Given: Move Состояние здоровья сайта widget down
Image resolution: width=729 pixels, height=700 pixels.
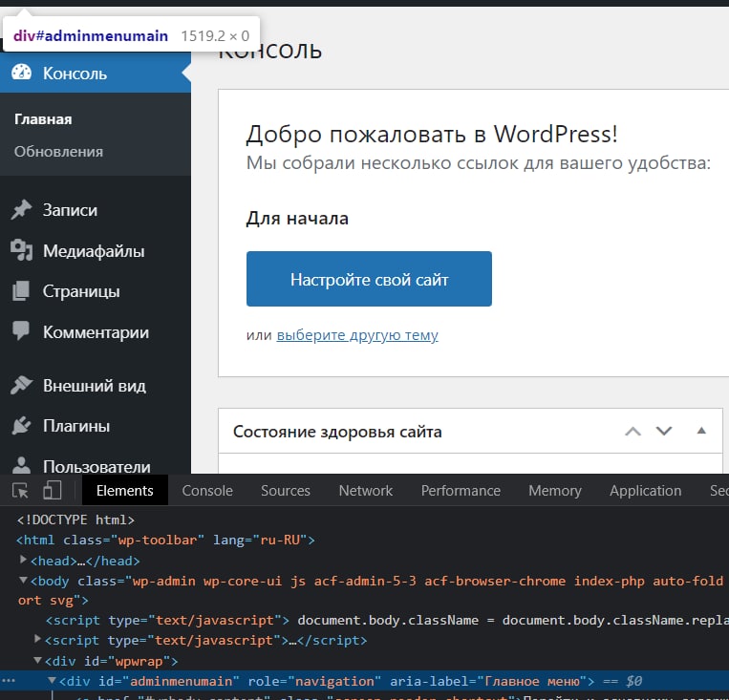Looking at the screenshot, I should tap(664, 432).
